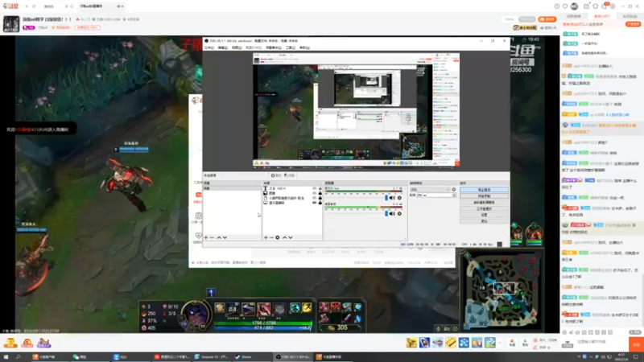Toggle visibility of display capture source

315,203
